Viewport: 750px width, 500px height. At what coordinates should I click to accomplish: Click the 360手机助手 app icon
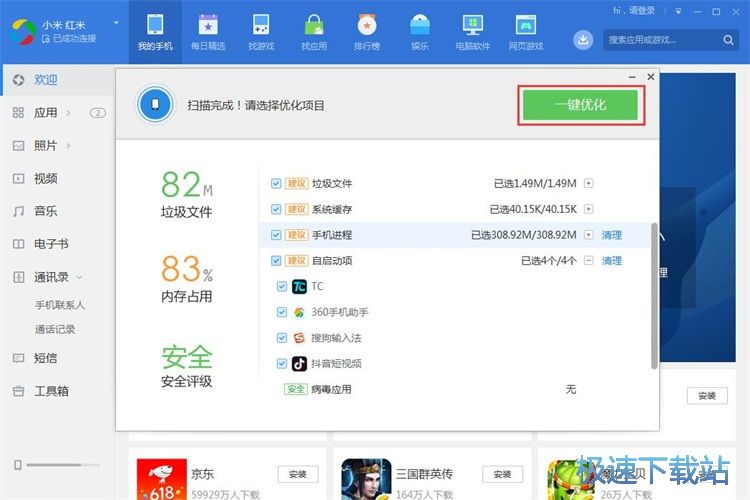click(x=299, y=312)
